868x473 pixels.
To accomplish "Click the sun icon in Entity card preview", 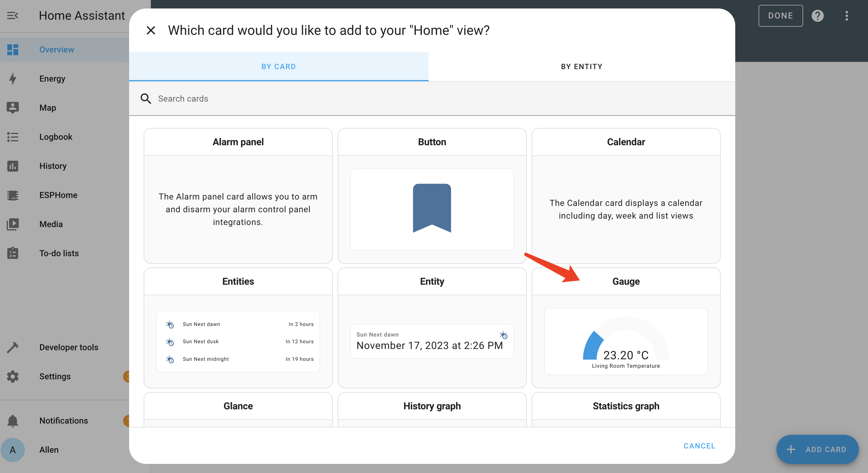I will coord(504,335).
